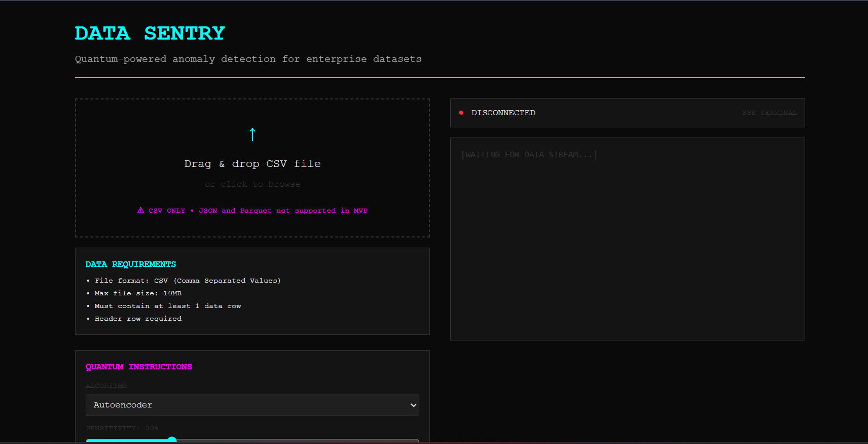Click the Sensitivity 30% label
The image size is (868, 444).
click(x=122, y=428)
